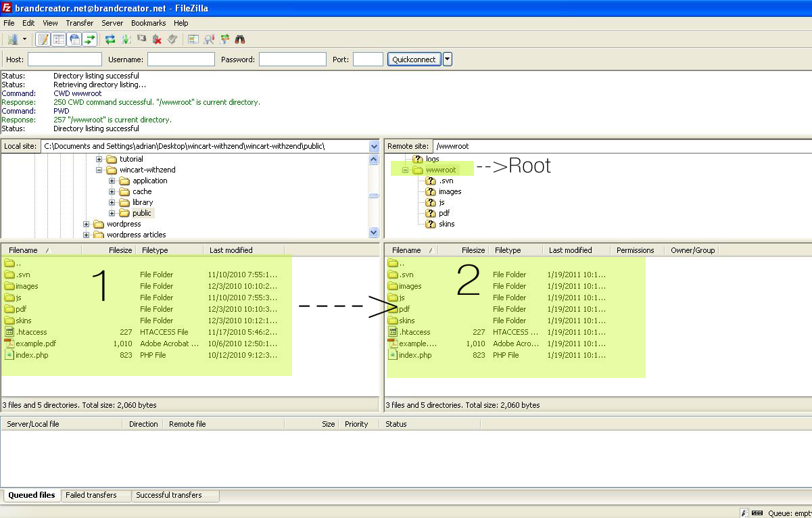Toggle synchronized browsing icon
812x518 pixels.
point(224,39)
